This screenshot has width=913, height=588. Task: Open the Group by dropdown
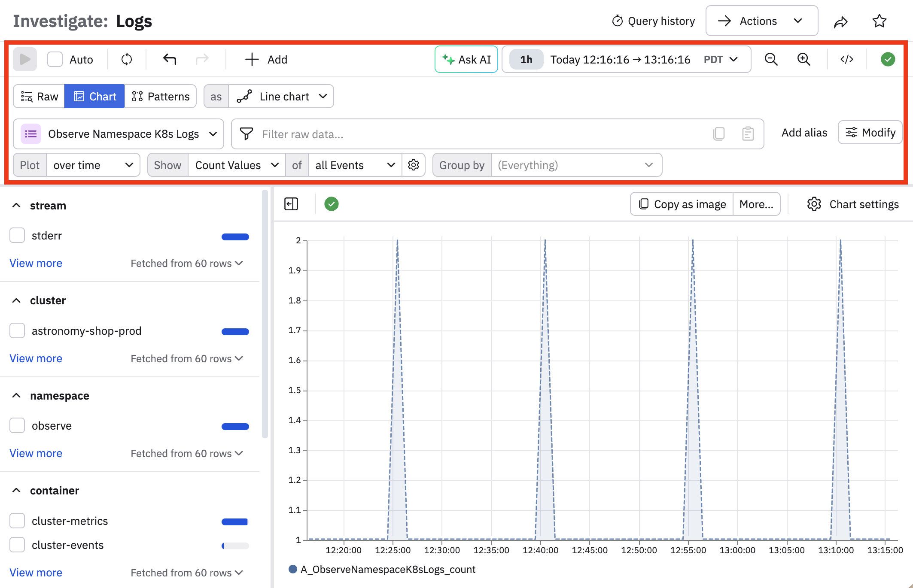pos(575,165)
